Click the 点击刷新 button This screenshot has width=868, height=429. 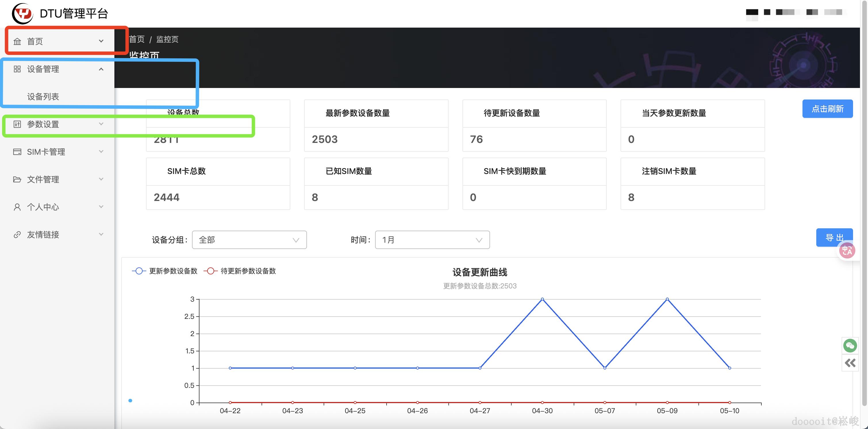(x=827, y=108)
